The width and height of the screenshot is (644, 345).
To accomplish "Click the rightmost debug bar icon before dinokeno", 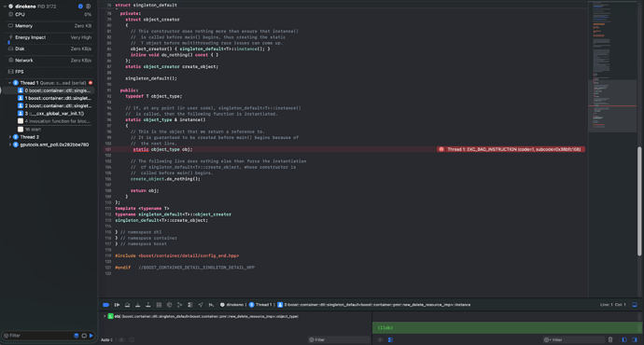I will pyautogui.click(x=211, y=305).
